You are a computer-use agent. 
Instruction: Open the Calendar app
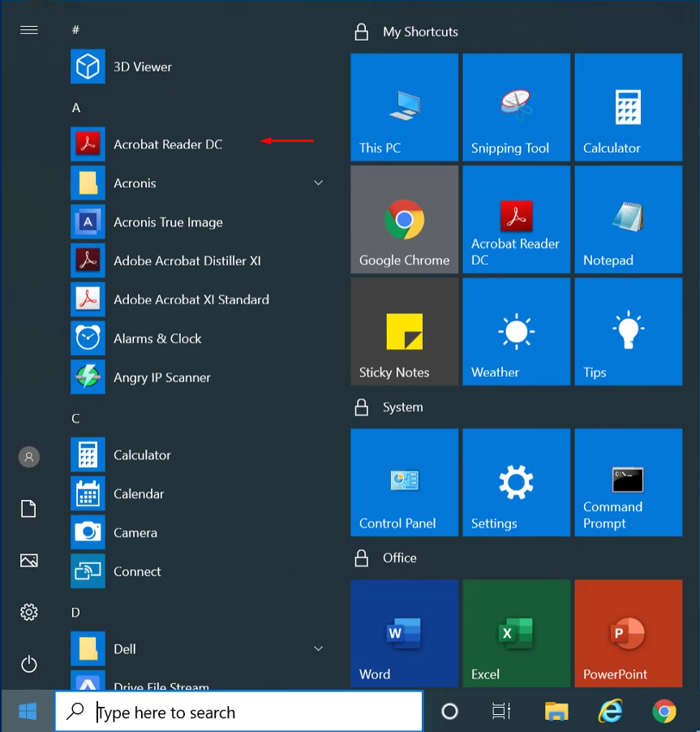(x=199, y=493)
